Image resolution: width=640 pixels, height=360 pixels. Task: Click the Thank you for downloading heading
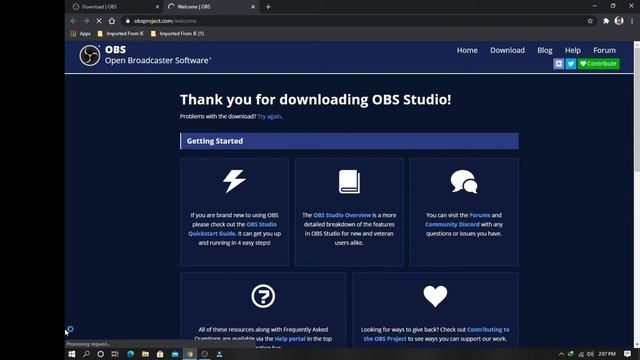tap(316, 100)
